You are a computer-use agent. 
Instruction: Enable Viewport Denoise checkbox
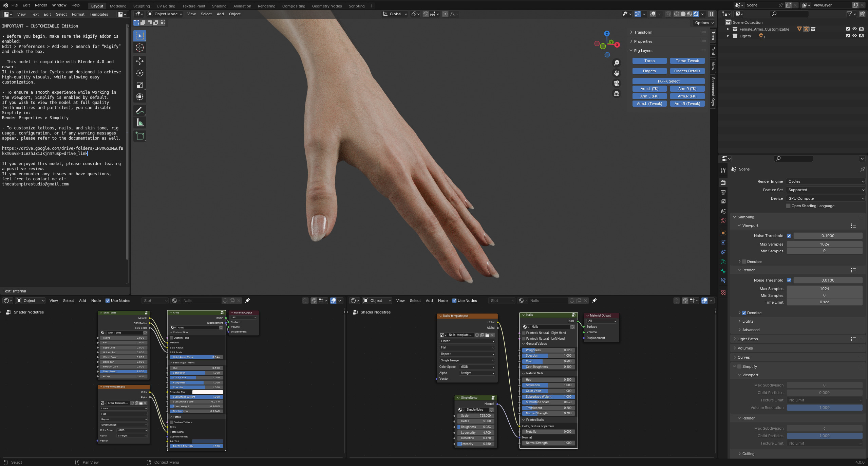tap(744, 262)
